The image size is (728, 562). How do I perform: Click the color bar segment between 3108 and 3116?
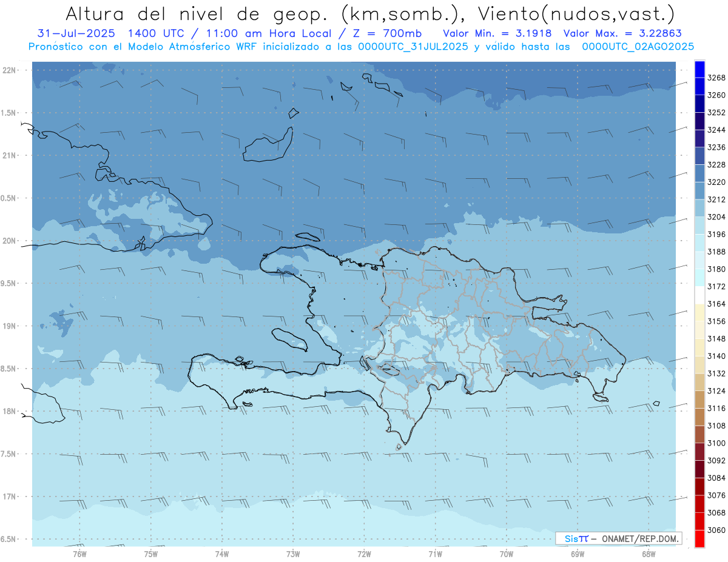coord(699,416)
